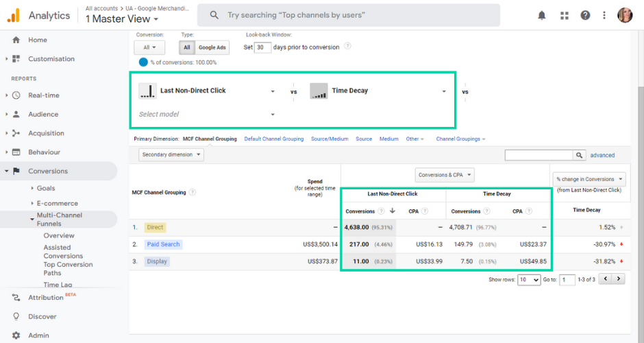Open Other dimension dropdown
Screen dimensions: 644x343
click(414, 139)
